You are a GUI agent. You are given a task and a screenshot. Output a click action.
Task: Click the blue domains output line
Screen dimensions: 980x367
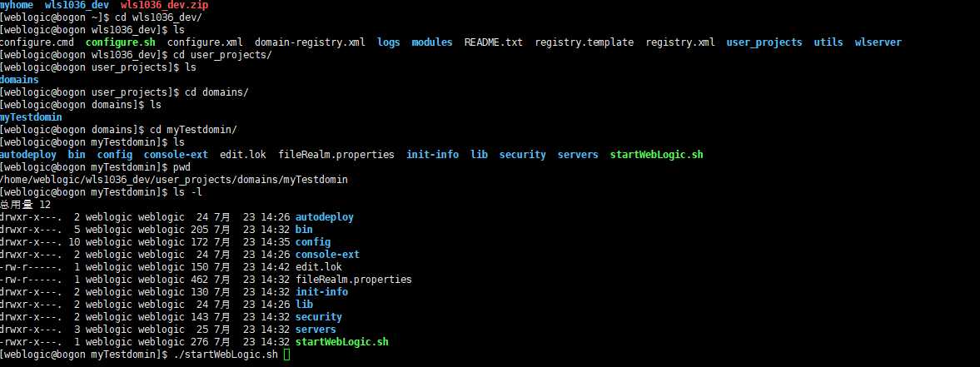[x=19, y=80]
